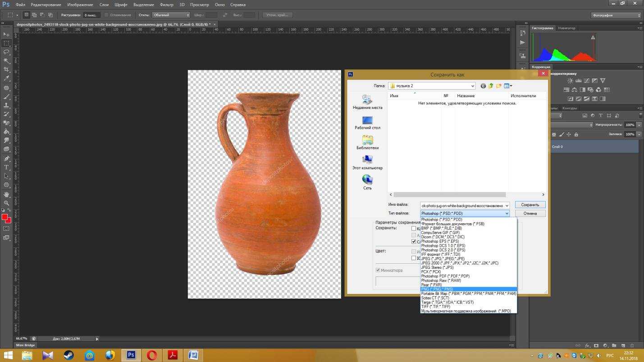Viewport: 644px width, 362px height.
Task: Go up one folder level in dialog
Action: pos(491,86)
